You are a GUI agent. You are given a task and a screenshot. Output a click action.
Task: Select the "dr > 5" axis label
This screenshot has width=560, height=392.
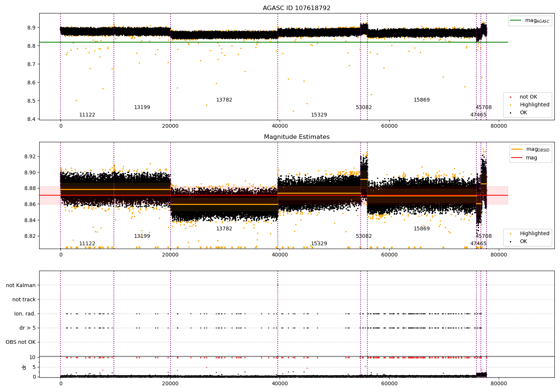[x=28, y=328]
